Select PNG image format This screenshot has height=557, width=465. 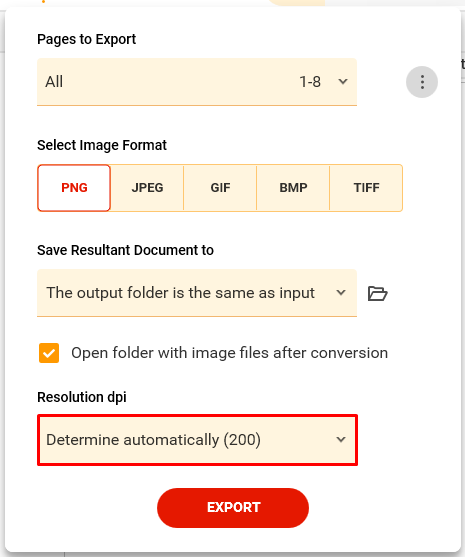coord(74,188)
